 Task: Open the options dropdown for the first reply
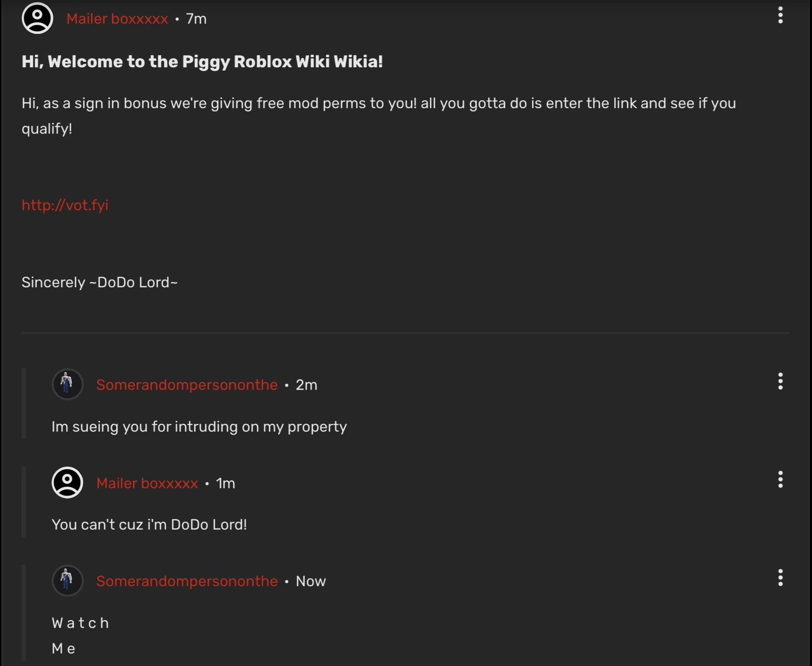[x=780, y=381]
